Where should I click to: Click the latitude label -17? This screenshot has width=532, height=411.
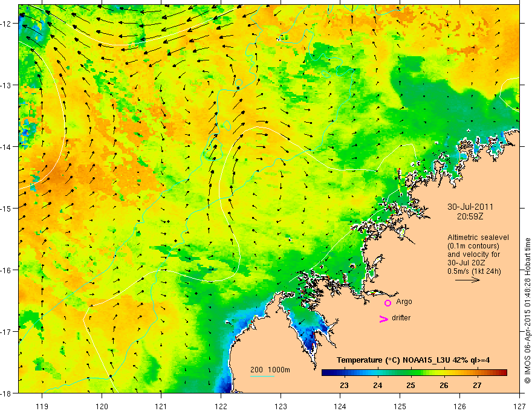[6, 331]
